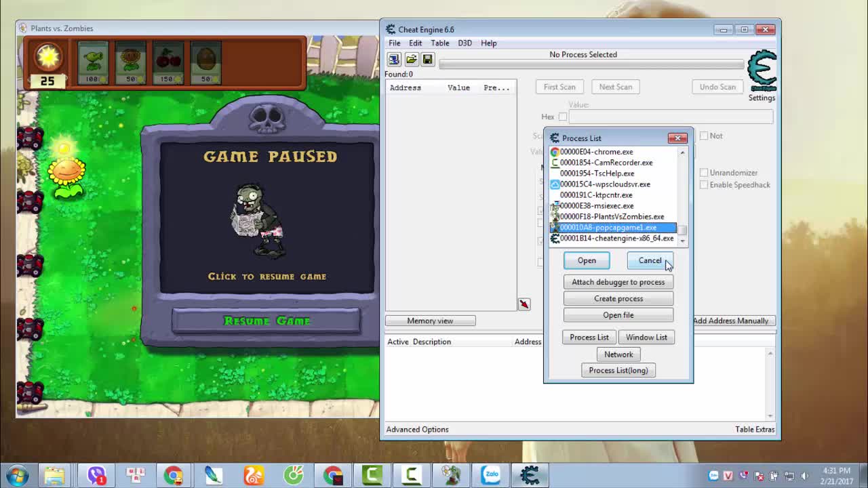Enable Speedhack checkbox

tap(704, 185)
